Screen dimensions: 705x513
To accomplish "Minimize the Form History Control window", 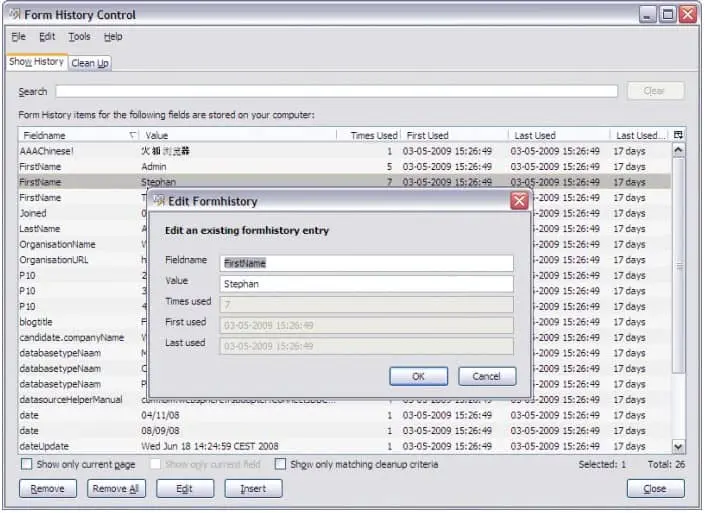I will 647,15.
